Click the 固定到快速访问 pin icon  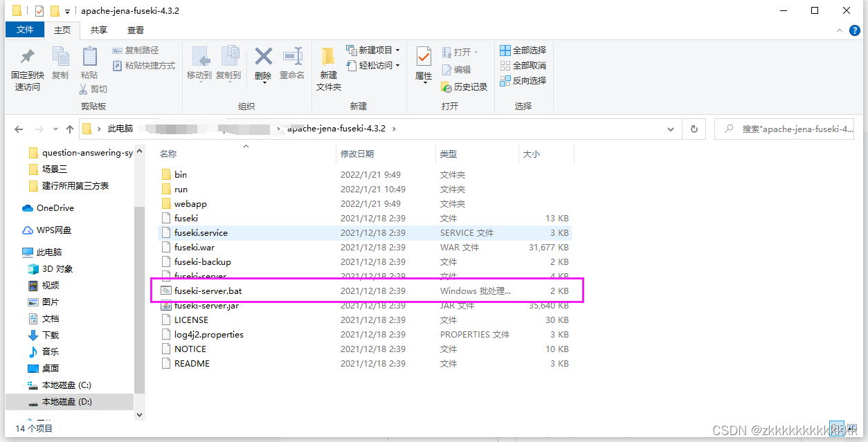click(28, 57)
